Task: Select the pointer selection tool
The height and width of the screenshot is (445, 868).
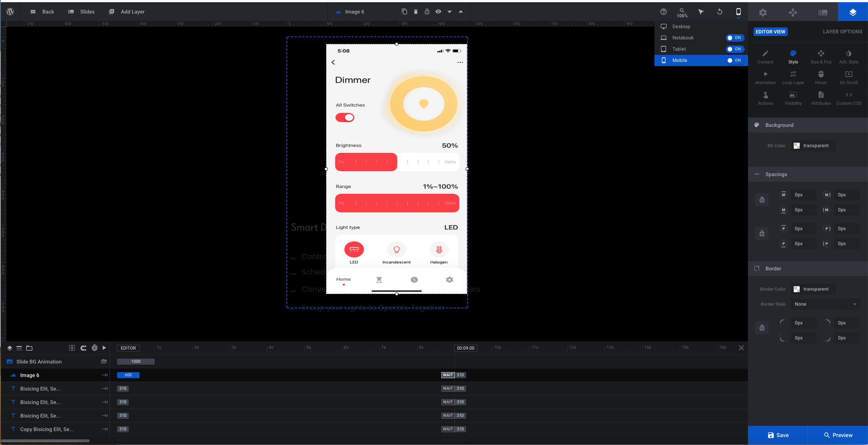Action: [x=701, y=12]
